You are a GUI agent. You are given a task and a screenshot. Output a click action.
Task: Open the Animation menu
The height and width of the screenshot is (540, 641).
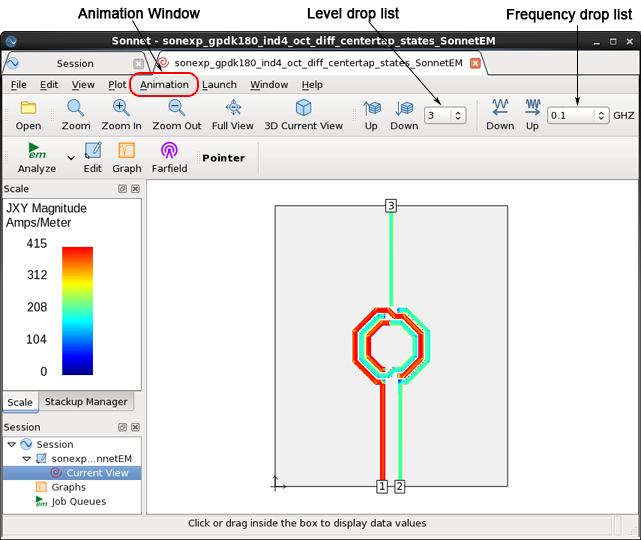(x=164, y=85)
